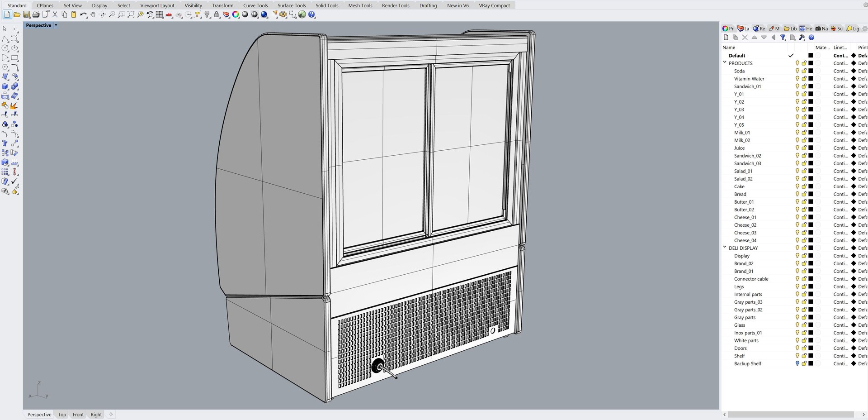The width and height of the screenshot is (868, 420).
Task: Create a new layer with the page icon
Action: click(x=726, y=38)
